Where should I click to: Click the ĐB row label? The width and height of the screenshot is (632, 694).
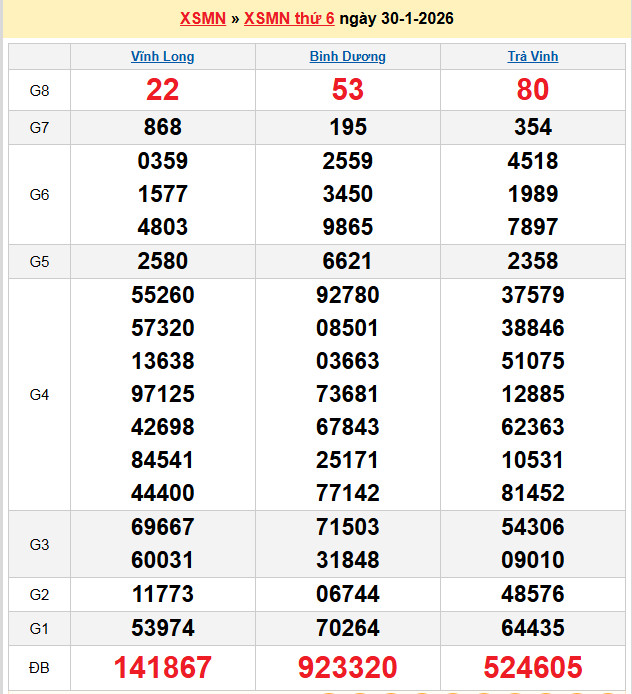coord(39,667)
